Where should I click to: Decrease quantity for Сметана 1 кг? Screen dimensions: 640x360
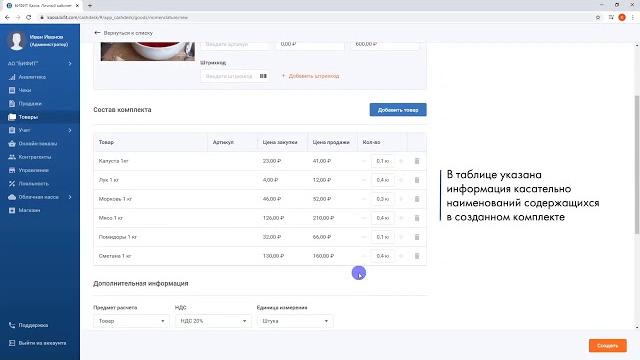point(364,256)
